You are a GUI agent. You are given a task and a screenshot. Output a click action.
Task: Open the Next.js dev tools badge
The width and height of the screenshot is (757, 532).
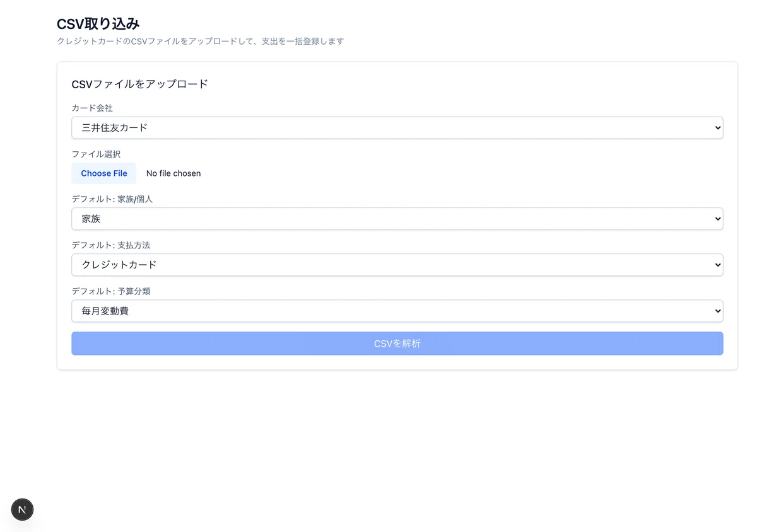click(22, 509)
